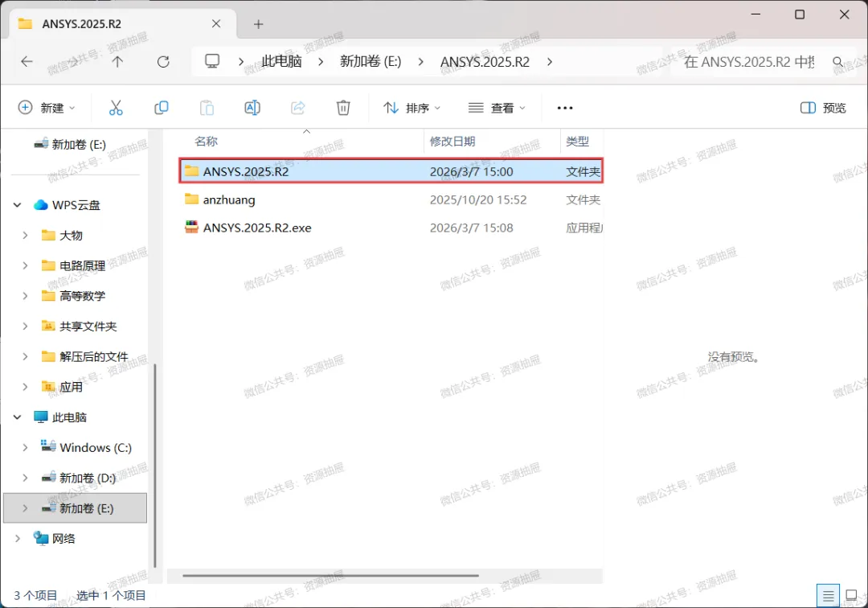Click the computer icon in address bar
This screenshot has height=608, width=868.
[x=212, y=61]
